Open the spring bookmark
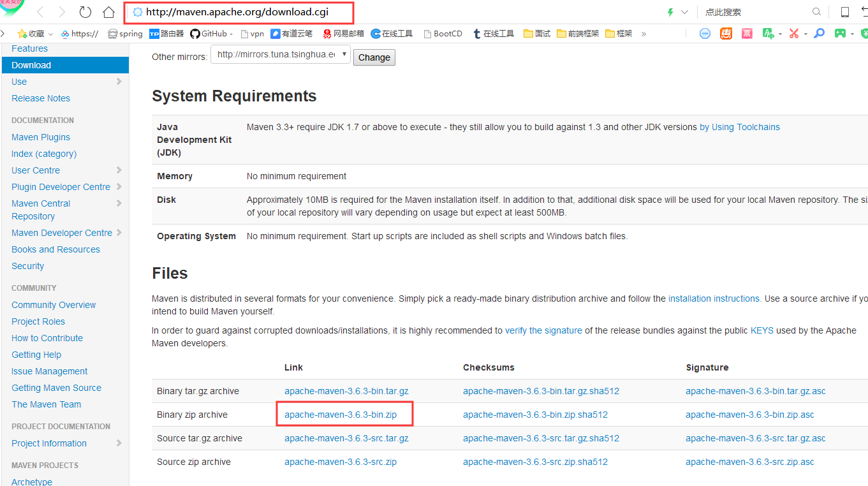 click(x=125, y=34)
